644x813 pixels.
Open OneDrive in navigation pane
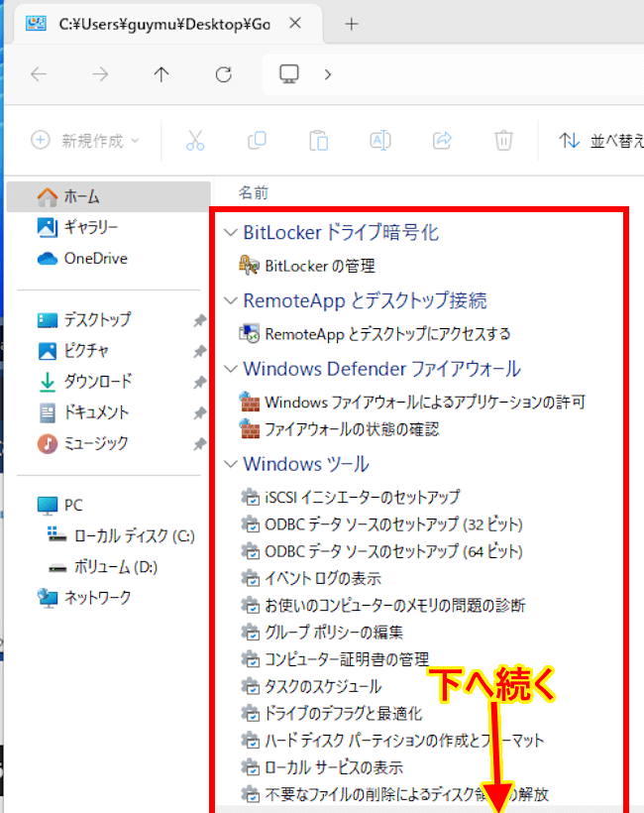click(82, 258)
